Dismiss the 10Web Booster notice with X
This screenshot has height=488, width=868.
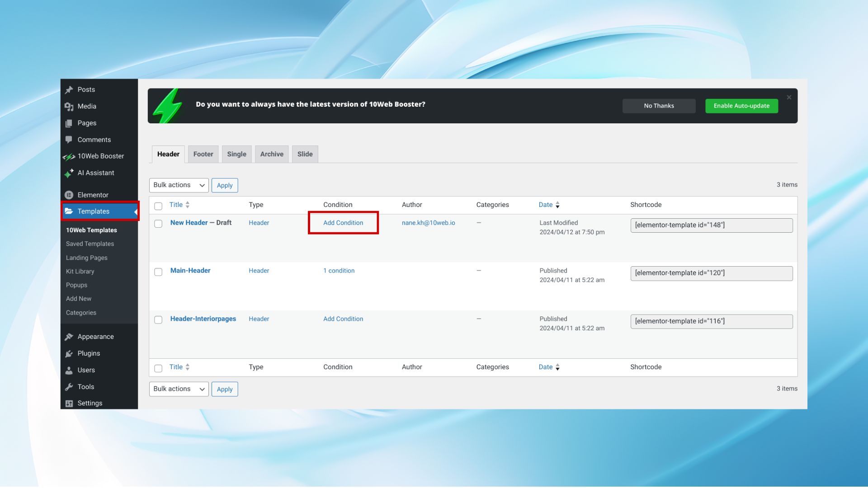pyautogui.click(x=789, y=98)
